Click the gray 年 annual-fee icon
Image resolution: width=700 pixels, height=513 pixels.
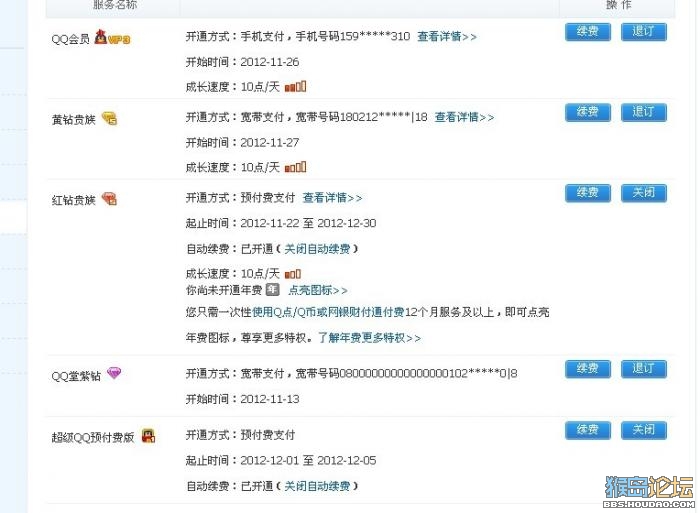(272, 290)
